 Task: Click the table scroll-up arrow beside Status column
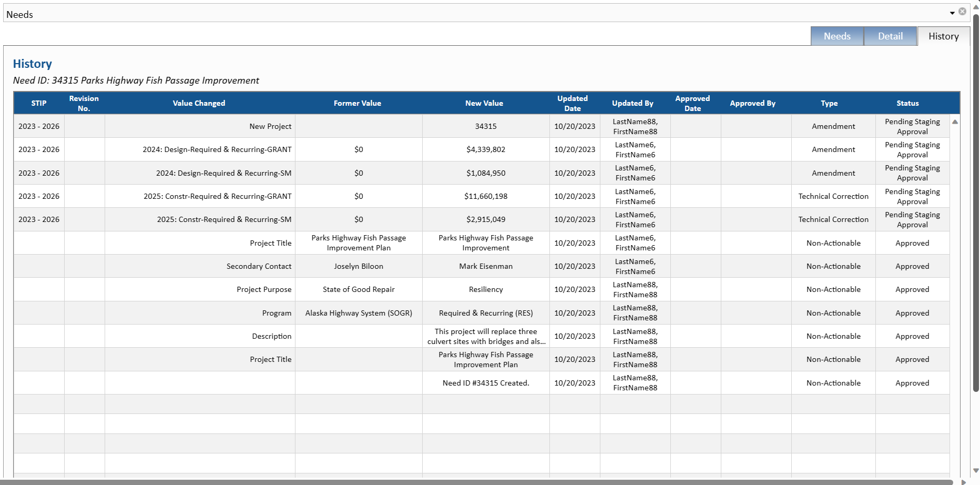(x=955, y=122)
